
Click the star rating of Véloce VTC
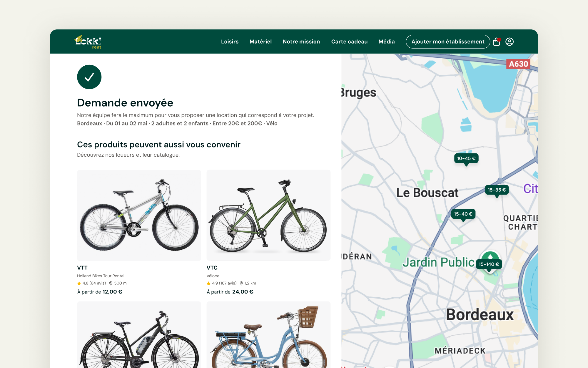click(x=208, y=283)
